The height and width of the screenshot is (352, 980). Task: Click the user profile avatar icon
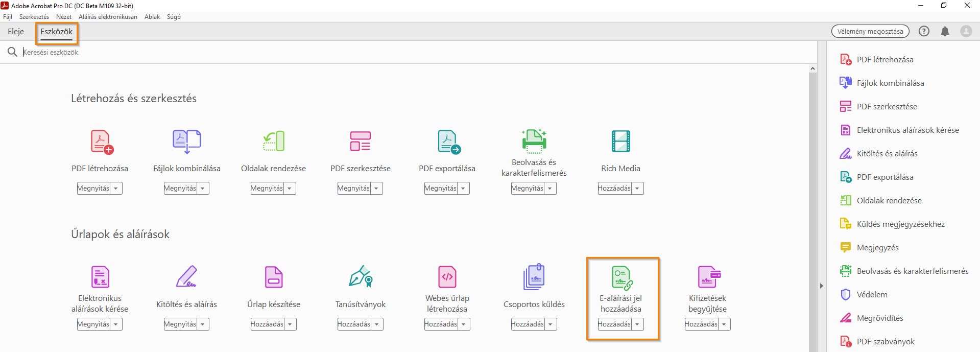tap(966, 31)
